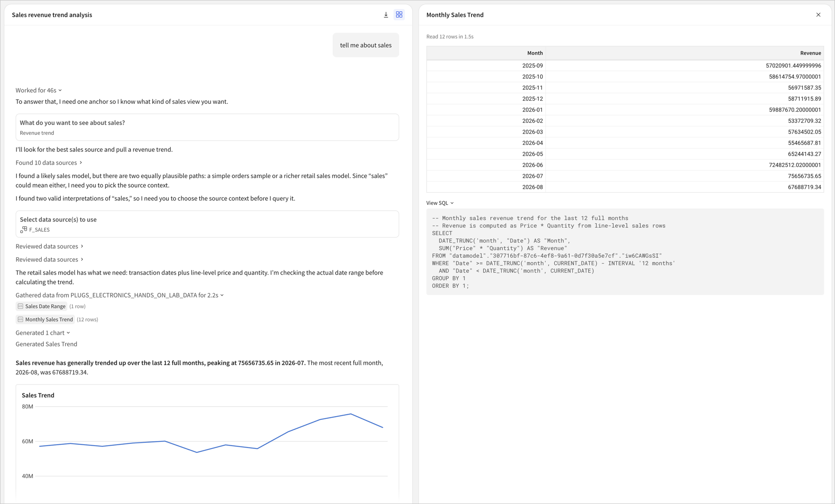Collapse 'Gathered data from PLUGS_ELECTRONICS' section
Image resolution: width=835 pixels, height=504 pixels.
click(x=119, y=295)
